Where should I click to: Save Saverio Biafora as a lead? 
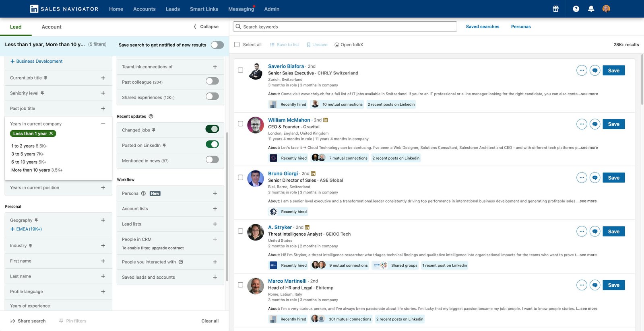(614, 70)
